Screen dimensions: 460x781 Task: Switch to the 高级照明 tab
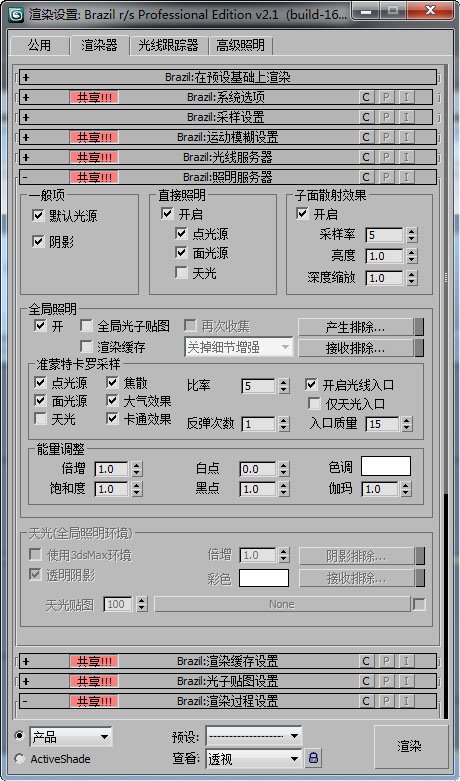(240, 46)
